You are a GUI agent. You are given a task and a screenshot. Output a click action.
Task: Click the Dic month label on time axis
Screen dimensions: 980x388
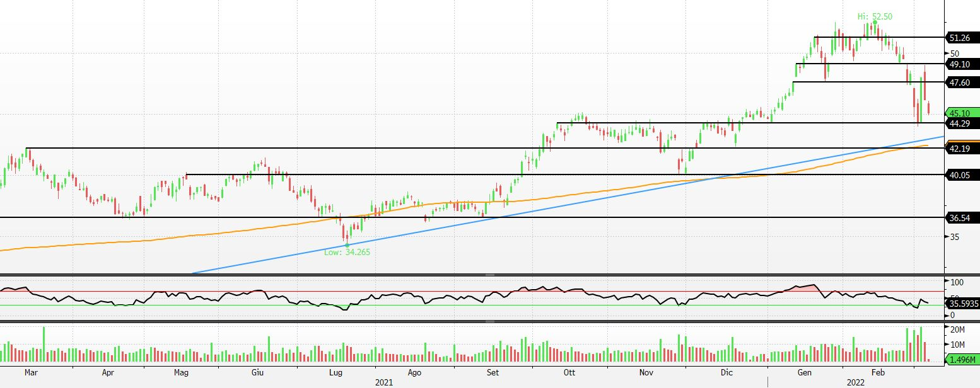(726, 372)
